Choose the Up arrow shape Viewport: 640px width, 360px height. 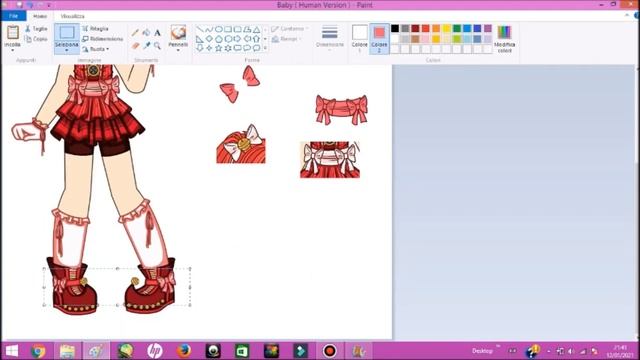pyautogui.click(x=256, y=39)
